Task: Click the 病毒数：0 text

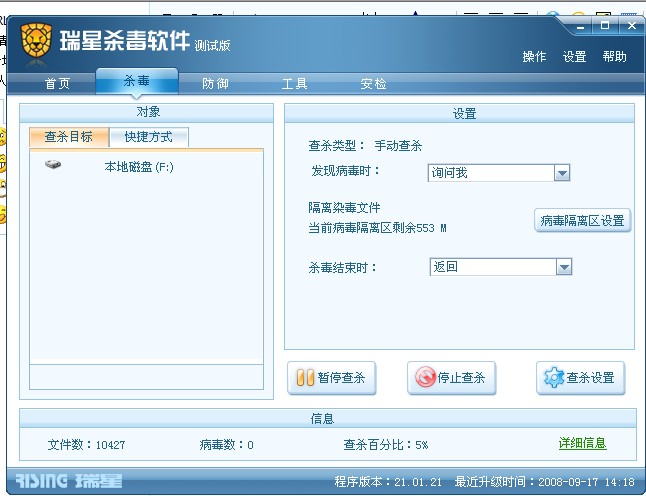Action: pos(226,445)
